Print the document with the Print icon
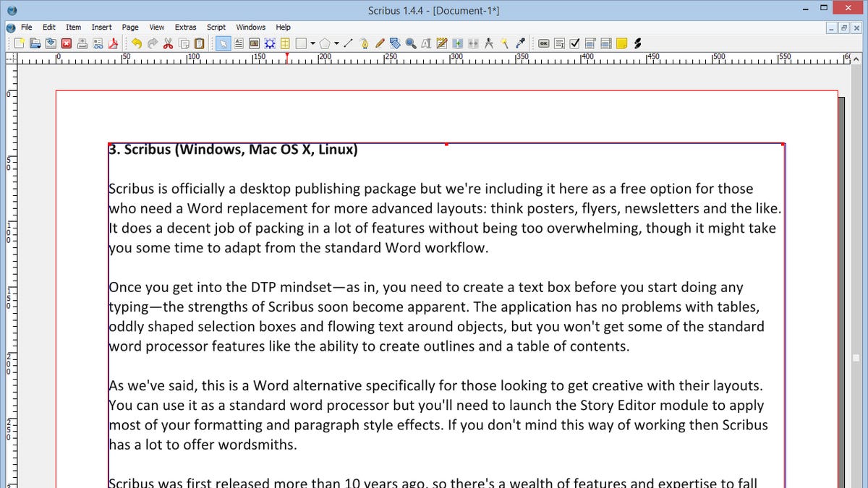Viewport: 868px width, 488px height. (x=82, y=43)
